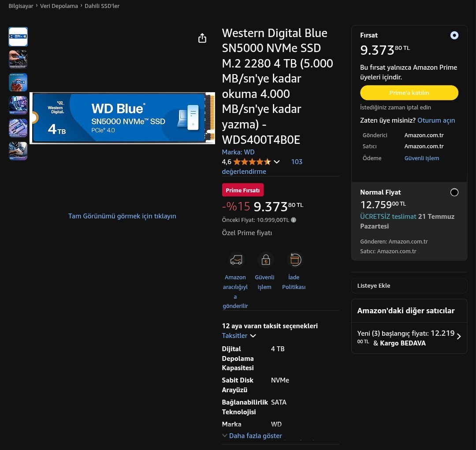This screenshot has width=476, height=450.
Task: Click the Prime Fırsatı red badge
Action: pos(242,190)
